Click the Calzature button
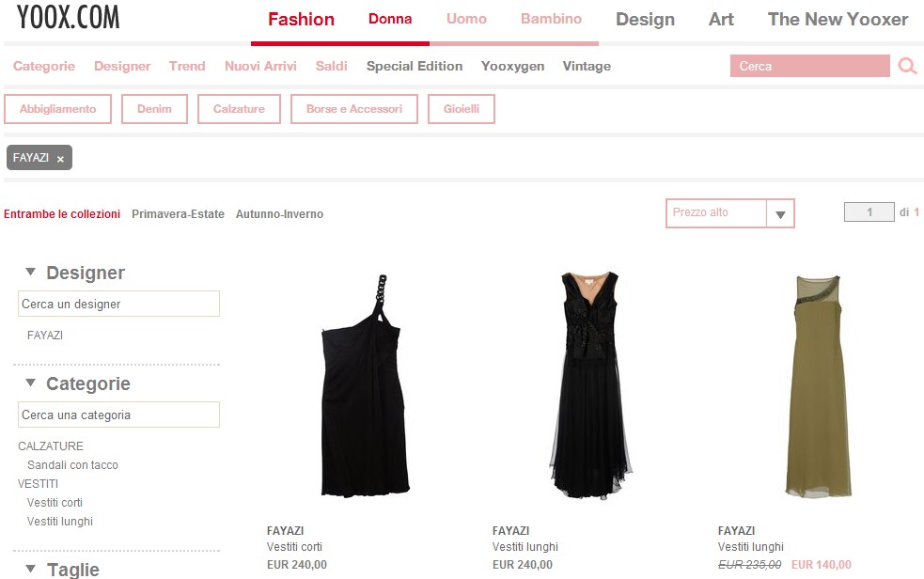This screenshot has height=579, width=924. coord(240,109)
